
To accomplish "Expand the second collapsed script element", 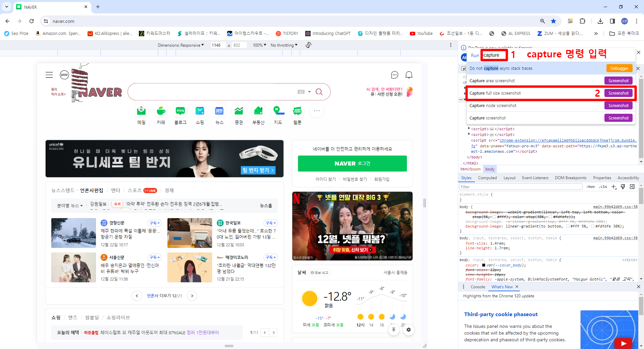I will (x=469, y=134).
